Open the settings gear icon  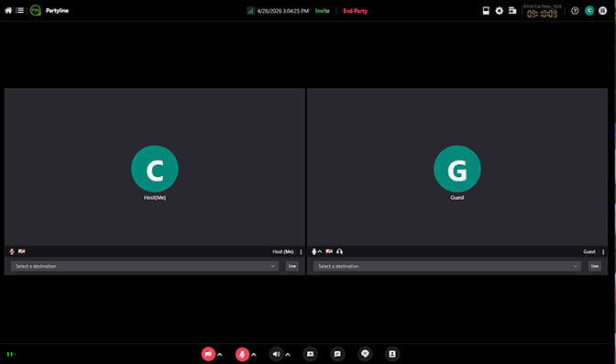coord(499,11)
